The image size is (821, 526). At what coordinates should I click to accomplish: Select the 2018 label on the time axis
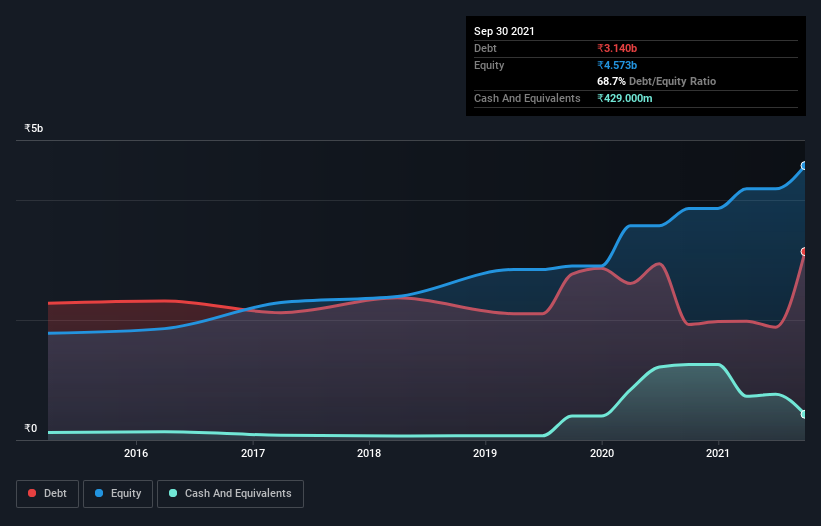pos(369,453)
